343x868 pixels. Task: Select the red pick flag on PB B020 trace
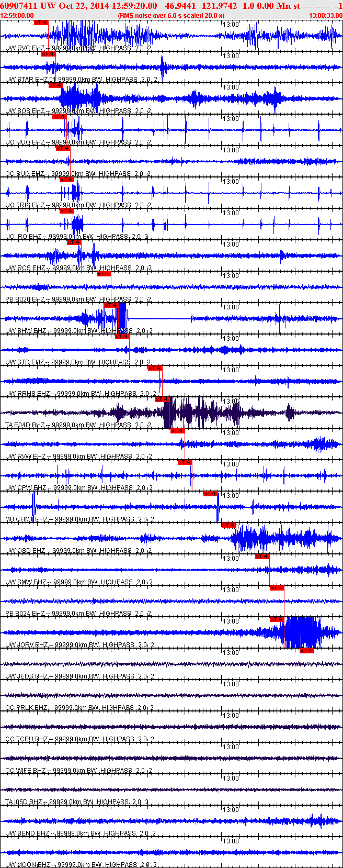pyautogui.click(x=104, y=274)
